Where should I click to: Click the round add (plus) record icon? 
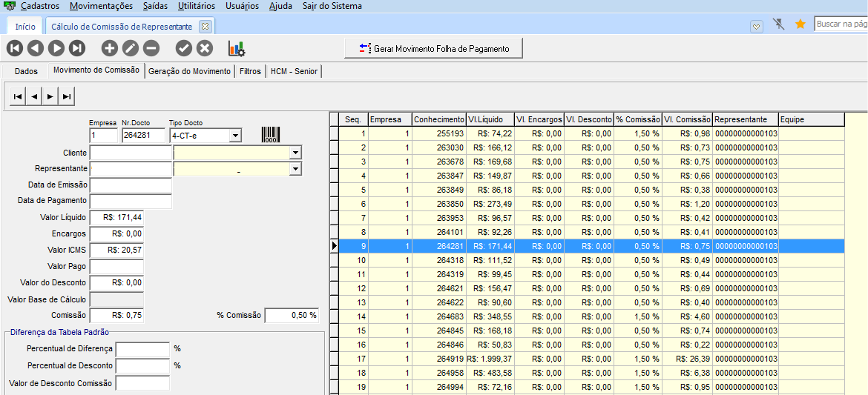click(x=110, y=49)
